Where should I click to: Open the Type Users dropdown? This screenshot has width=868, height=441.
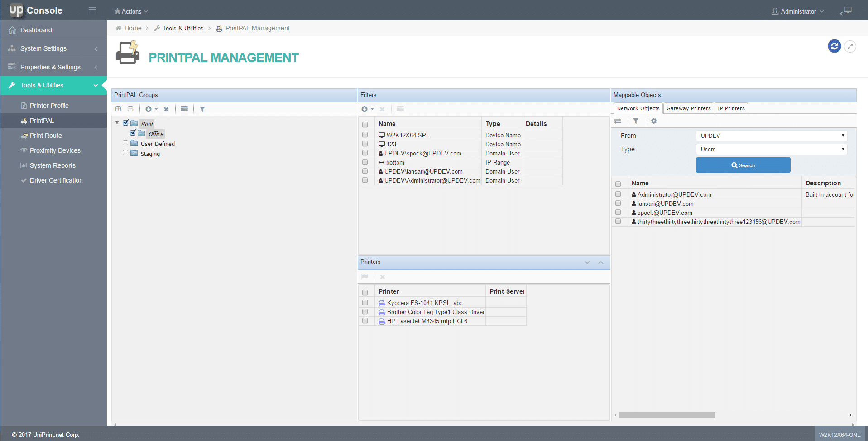pyautogui.click(x=772, y=149)
